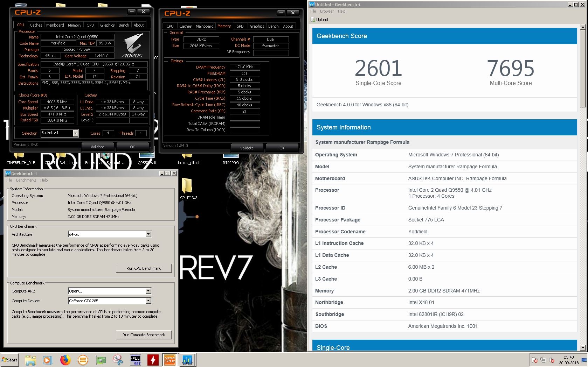Select CPU tab in right CPU-Z window

[x=170, y=26]
